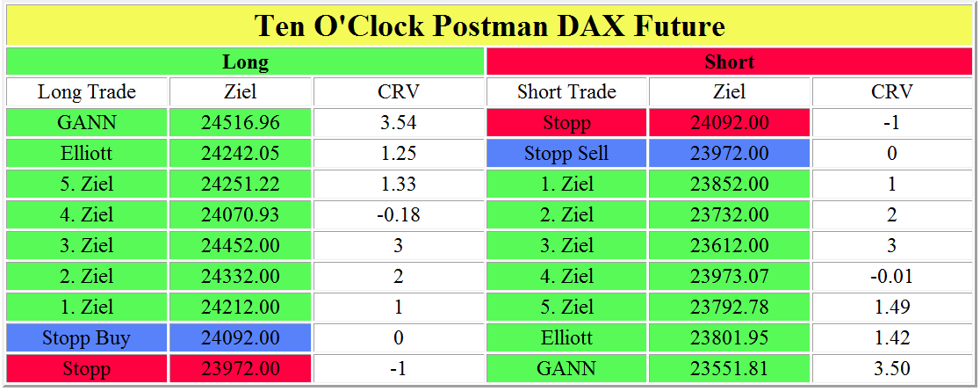This screenshot has height=391, width=980.
Task: Click the long 3. Ziel value 24452.00
Action: 240,246
